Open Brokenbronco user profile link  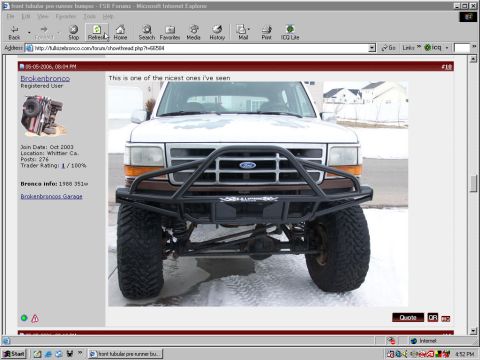point(45,78)
